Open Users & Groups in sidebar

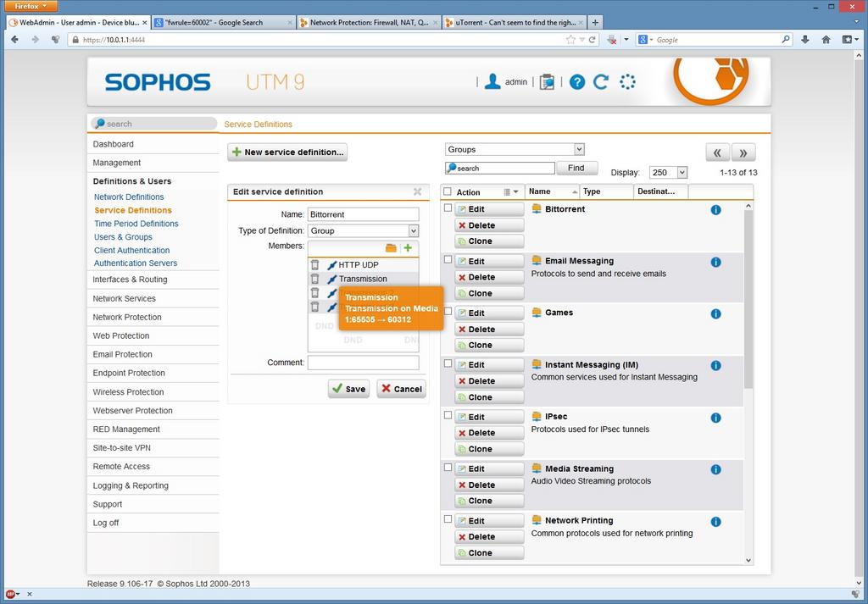coord(123,236)
